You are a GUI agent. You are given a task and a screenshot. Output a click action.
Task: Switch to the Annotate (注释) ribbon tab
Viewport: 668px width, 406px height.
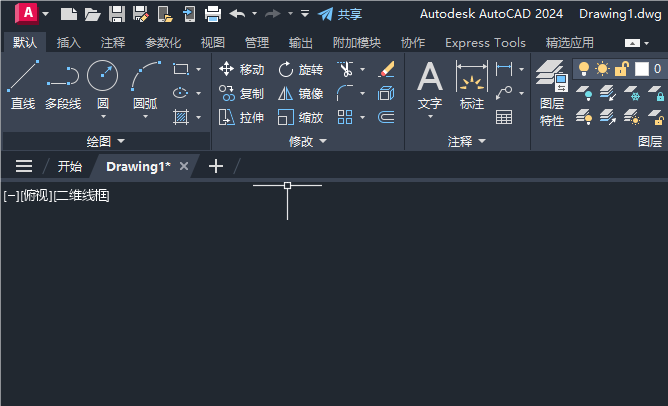(x=113, y=43)
